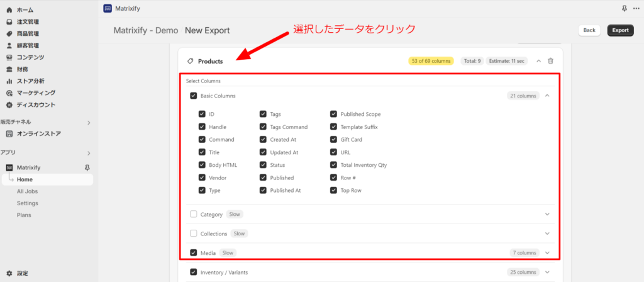Click the pin icon beside Matrixify in sidebar

click(x=87, y=167)
